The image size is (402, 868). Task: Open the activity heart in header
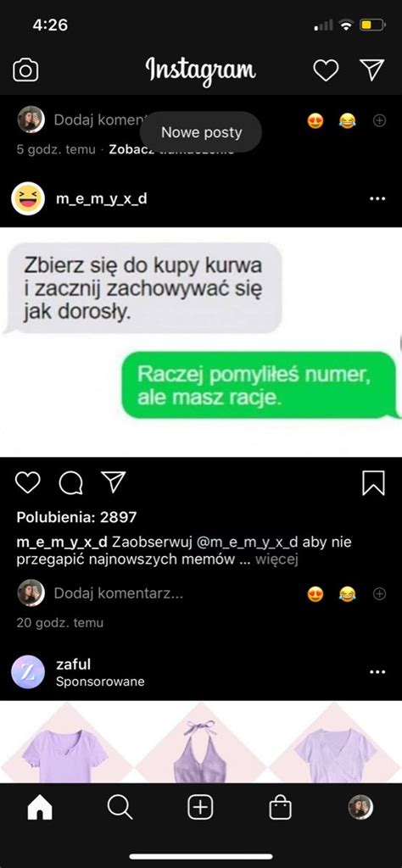point(326,70)
